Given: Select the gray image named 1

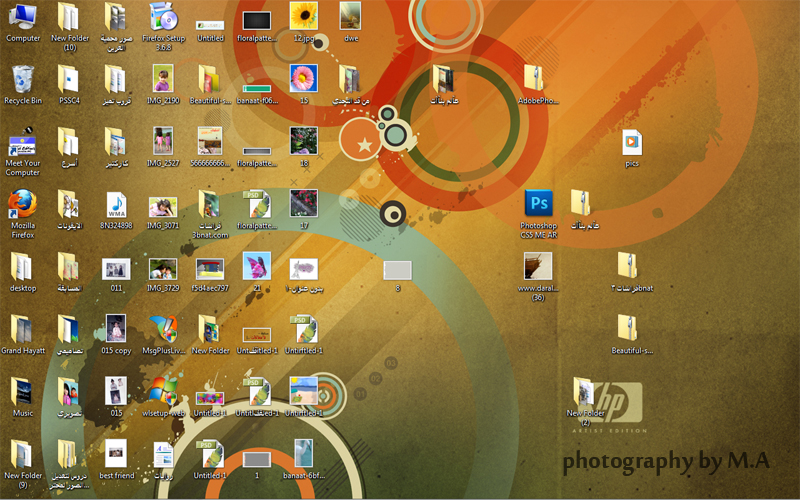Looking at the screenshot, I should (x=257, y=460).
